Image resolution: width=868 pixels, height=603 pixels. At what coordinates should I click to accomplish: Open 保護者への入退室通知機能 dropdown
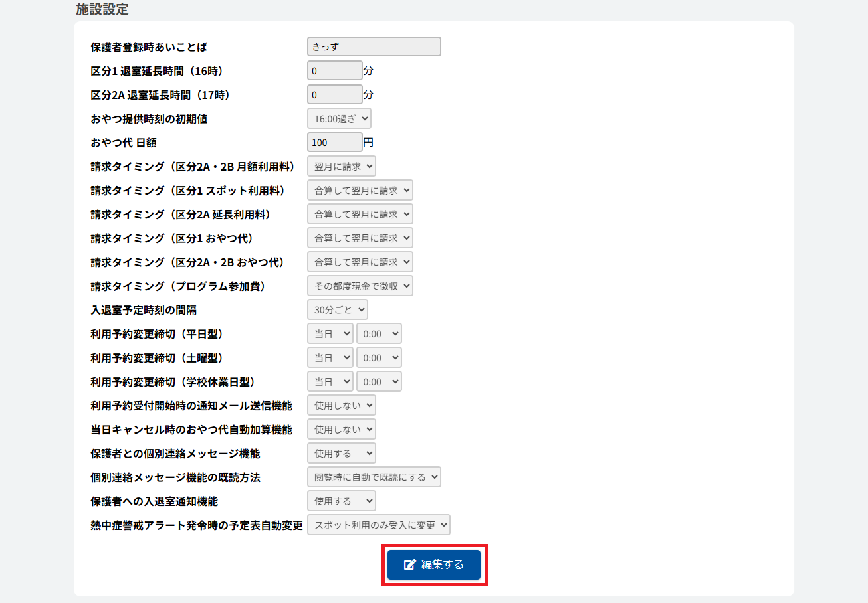(x=341, y=501)
